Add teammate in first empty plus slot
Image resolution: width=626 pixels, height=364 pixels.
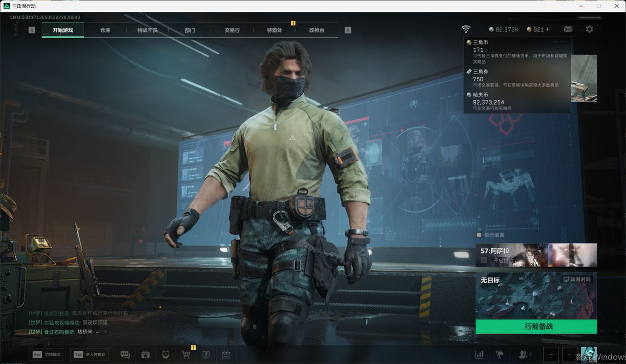551,354
